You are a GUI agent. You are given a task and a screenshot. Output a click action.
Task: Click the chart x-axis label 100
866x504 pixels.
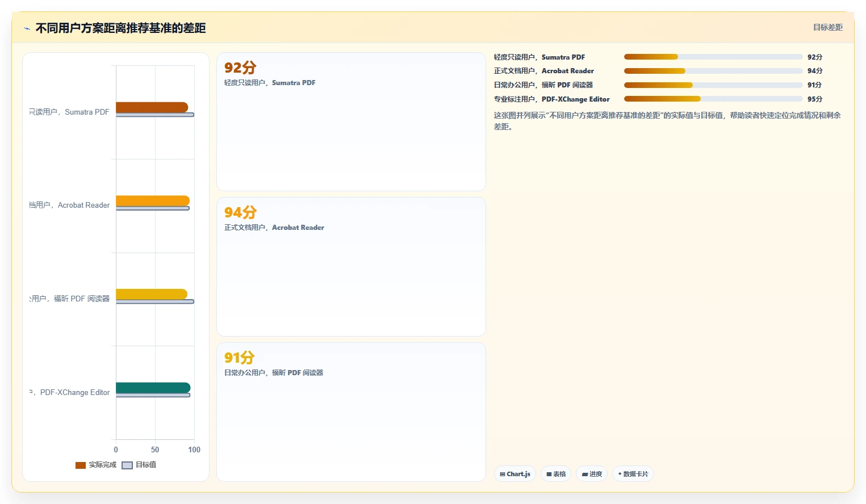point(194,450)
